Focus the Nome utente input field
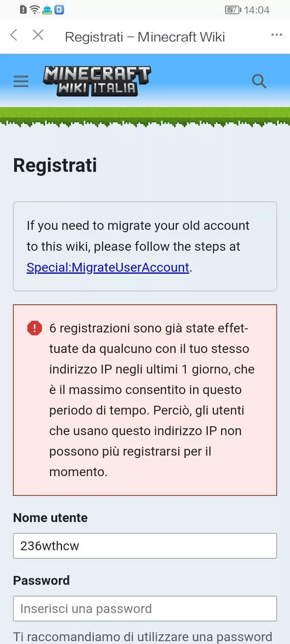This screenshot has height=644, width=290. click(145, 546)
